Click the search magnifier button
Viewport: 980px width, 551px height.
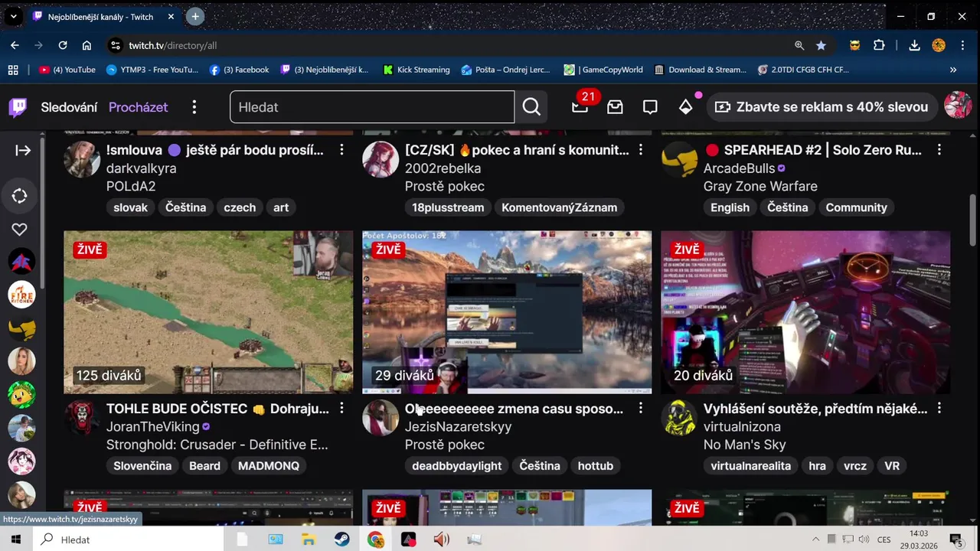tap(531, 107)
